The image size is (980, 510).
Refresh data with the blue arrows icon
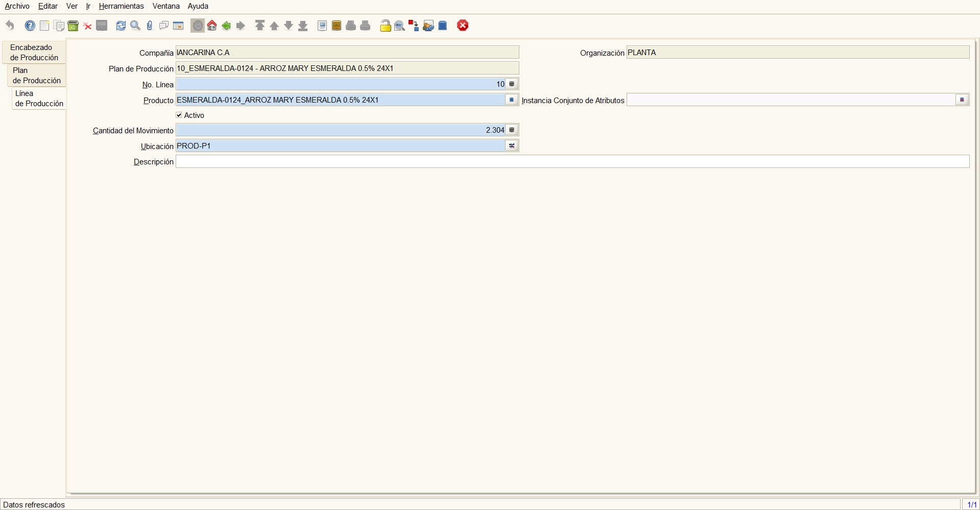[121, 26]
